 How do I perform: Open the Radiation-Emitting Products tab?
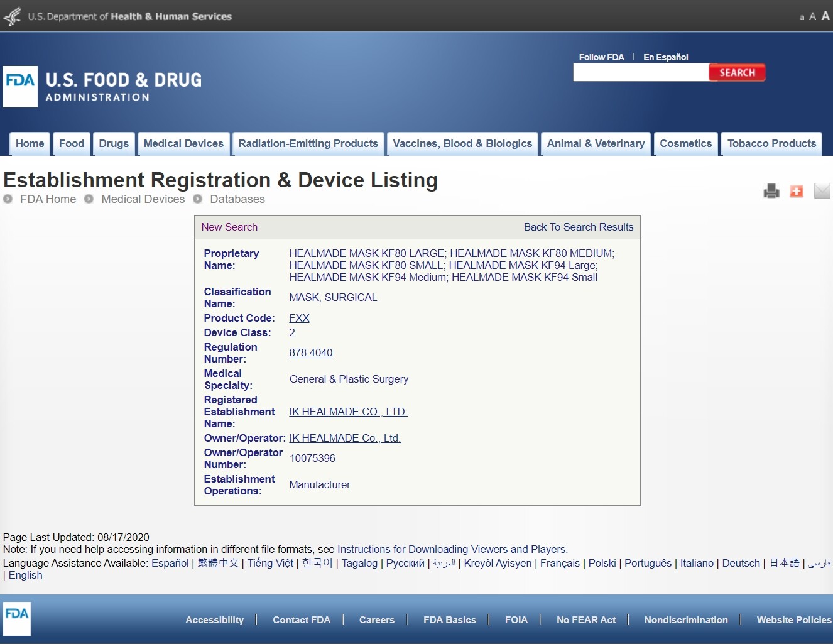tap(308, 144)
